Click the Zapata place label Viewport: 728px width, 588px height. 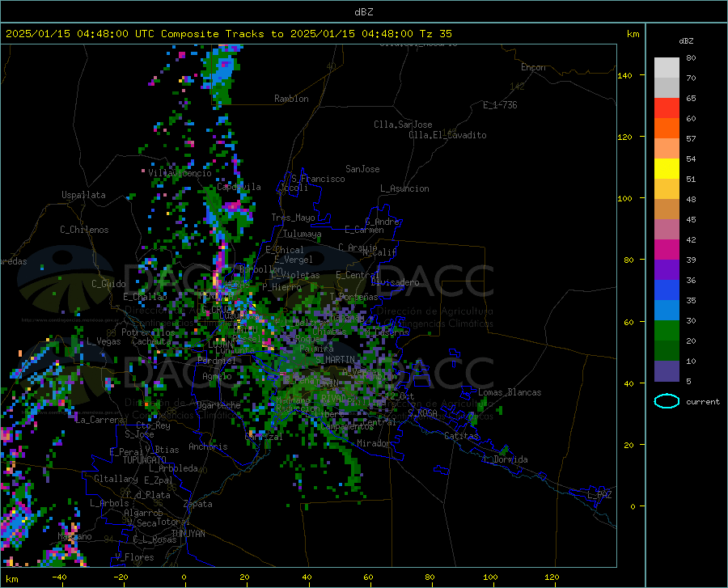pyautogui.click(x=198, y=504)
